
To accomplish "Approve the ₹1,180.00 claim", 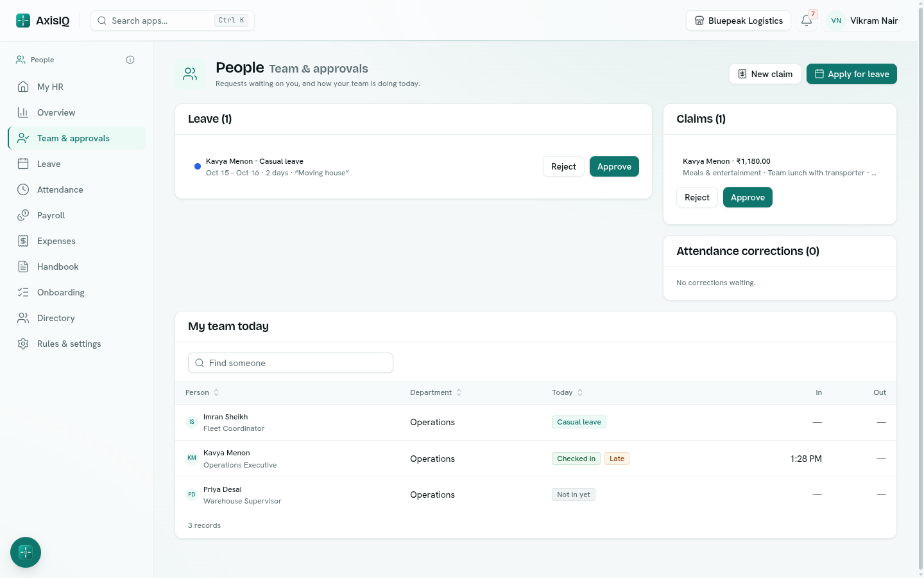I will (748, 197).
